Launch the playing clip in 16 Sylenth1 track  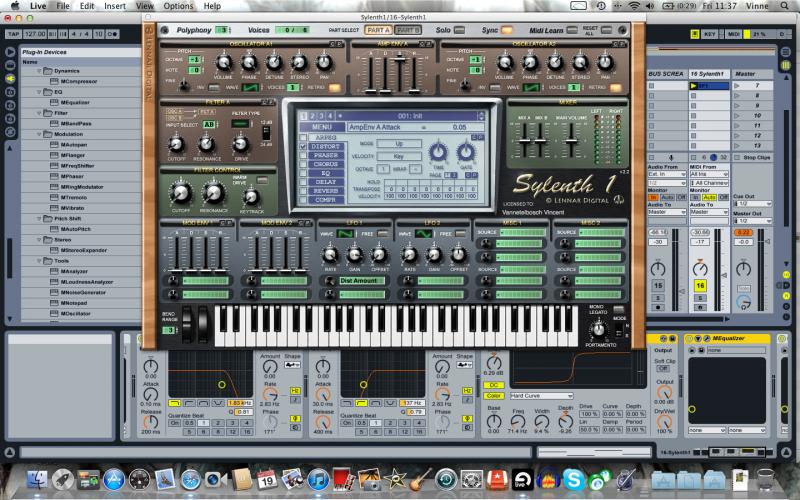[693, 86]
